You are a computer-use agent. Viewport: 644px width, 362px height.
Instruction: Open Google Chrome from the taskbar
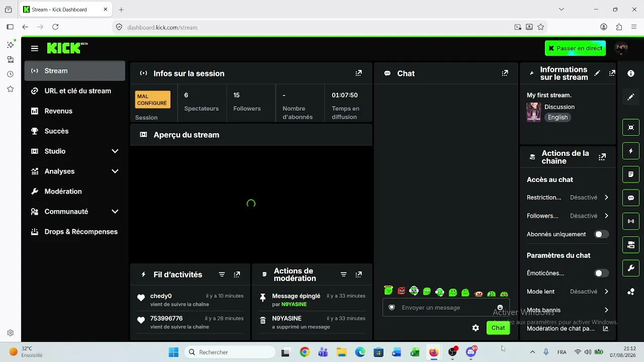point(304,352)
